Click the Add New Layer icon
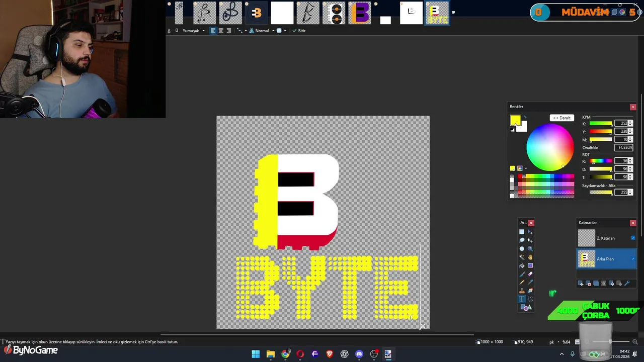 tap(580, 284)
